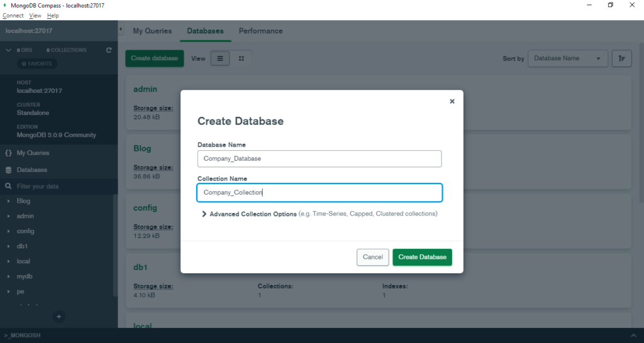Click the plus icon to add database

(x=58, y=317)
